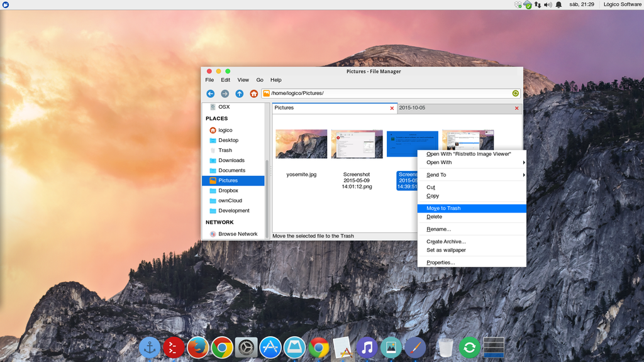The image size is (644, 362).
Task: Open the volume icon in top panel
Action: (548, 4)
